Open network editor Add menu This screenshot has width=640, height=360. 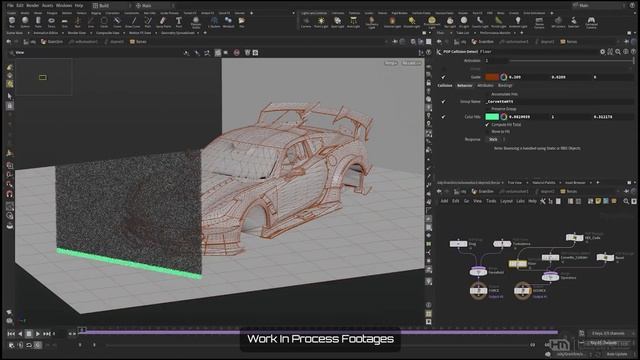[x=444, y=201]
